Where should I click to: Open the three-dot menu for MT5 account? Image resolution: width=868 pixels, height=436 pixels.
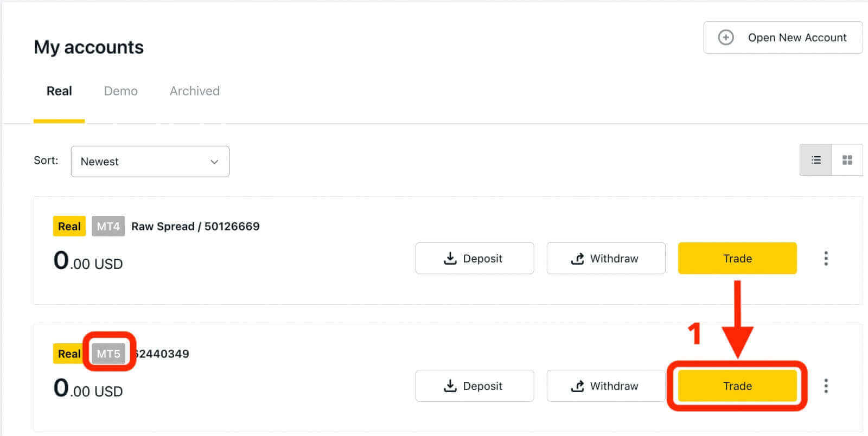pos(826,386)
